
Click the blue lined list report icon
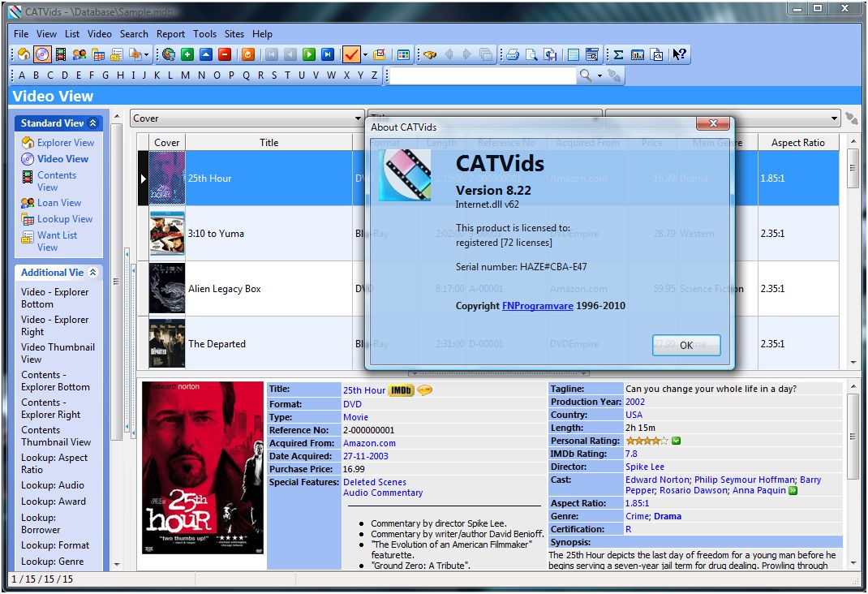click(x=574, y=54)
